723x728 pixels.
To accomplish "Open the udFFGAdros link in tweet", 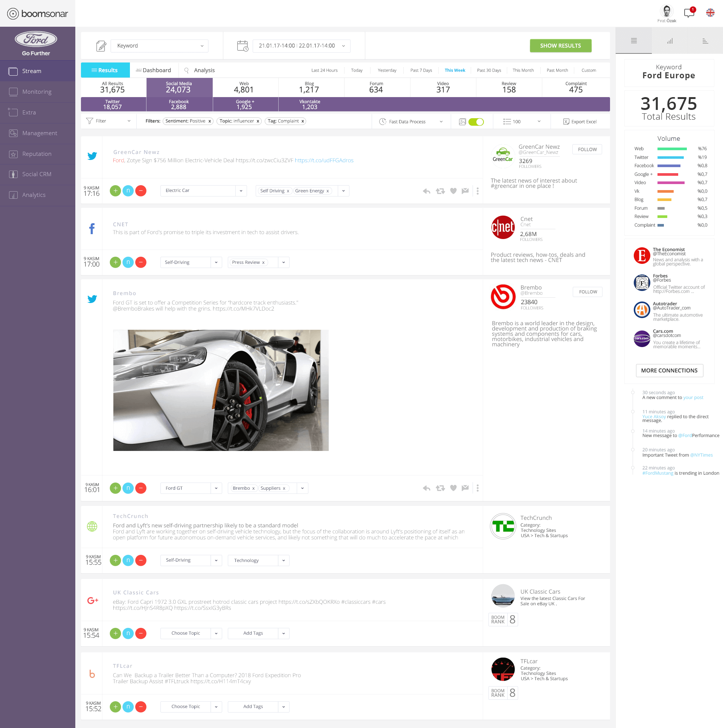I will pos(324,160).
